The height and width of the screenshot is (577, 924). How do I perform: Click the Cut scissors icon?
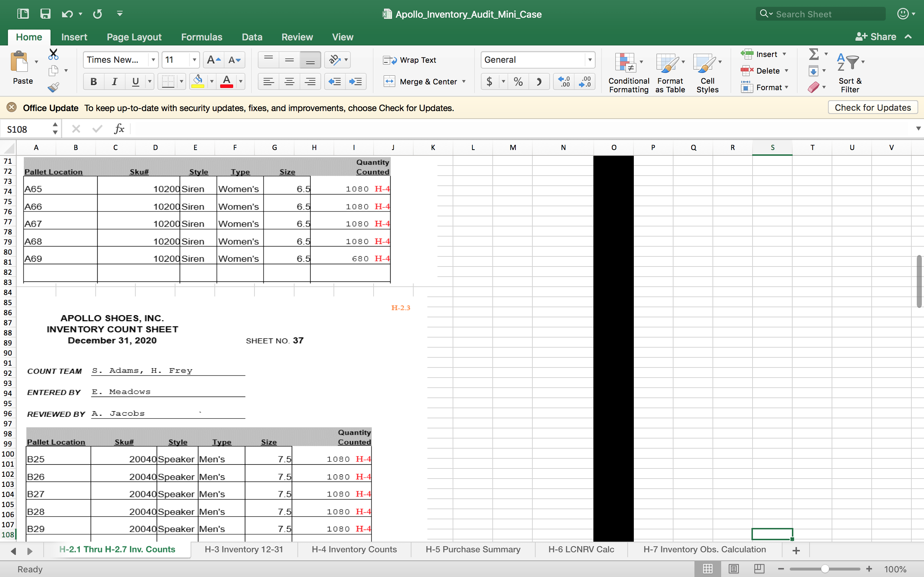(x=53, y=54)
